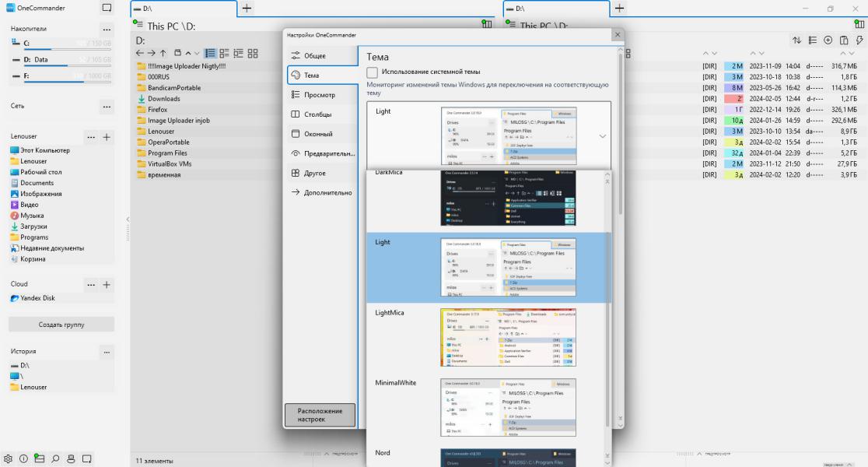Image resolution: width=868 pixels, height=467 pixels.
Task: Select drive D: Data in Накопители
Action: click(x=61, y=60)
